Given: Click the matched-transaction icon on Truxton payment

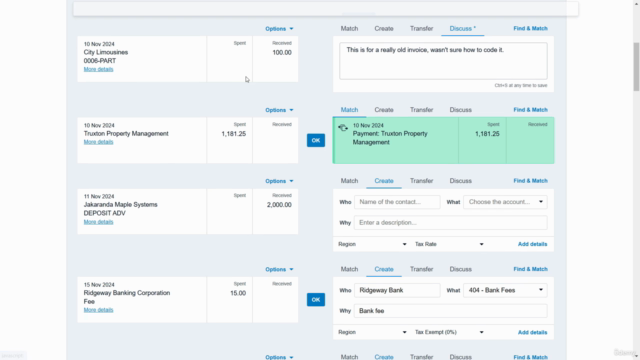Looking at the screenshot, I should point(343,128).
